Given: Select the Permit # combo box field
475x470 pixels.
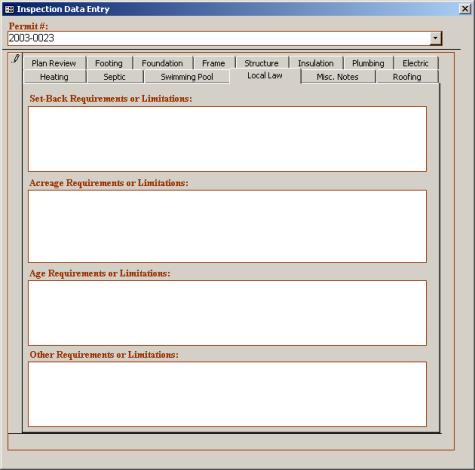Looking at the screenshot, I should coord(225,38).
